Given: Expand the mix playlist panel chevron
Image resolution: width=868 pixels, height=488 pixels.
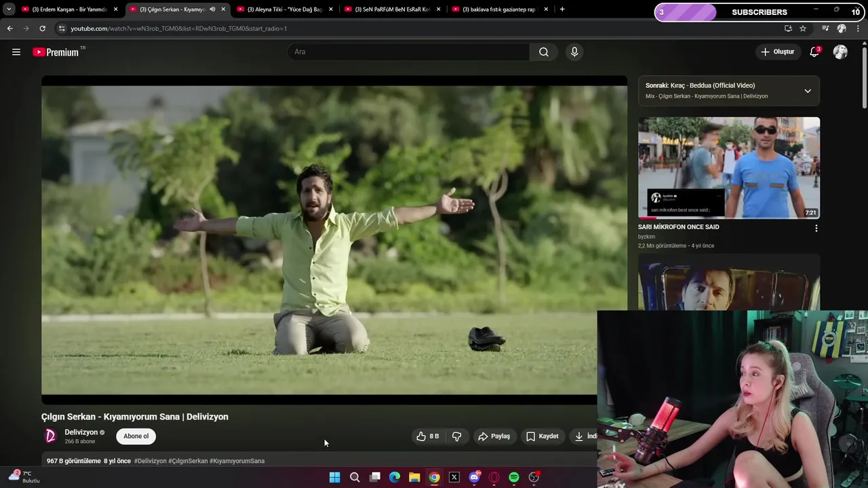Looking at the screenshot, I should click(x=808, y=91).
